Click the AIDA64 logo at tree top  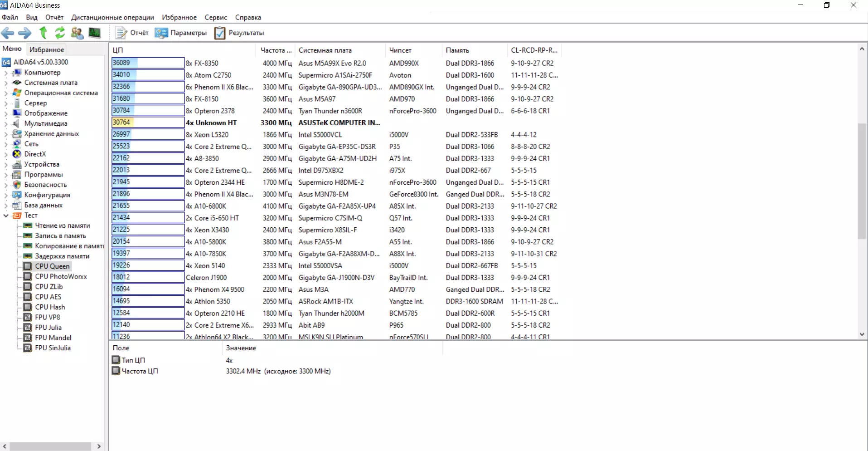click(6, 62)
